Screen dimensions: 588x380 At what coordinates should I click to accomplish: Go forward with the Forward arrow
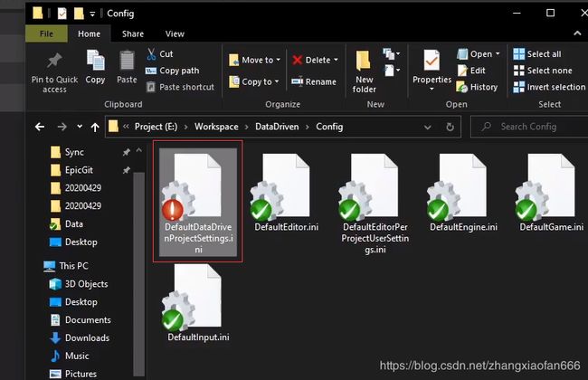[x=62, y=127]
